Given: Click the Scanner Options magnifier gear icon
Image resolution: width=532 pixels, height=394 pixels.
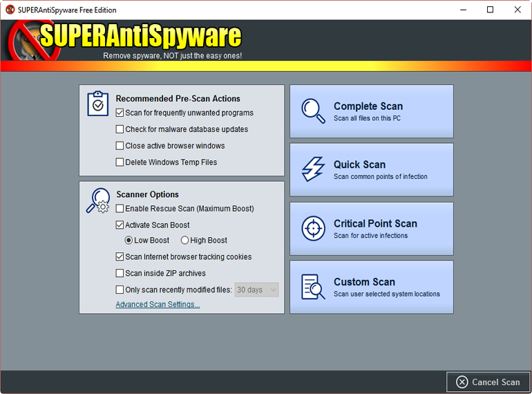Looking at the screenshot, I should pos(98,200).
